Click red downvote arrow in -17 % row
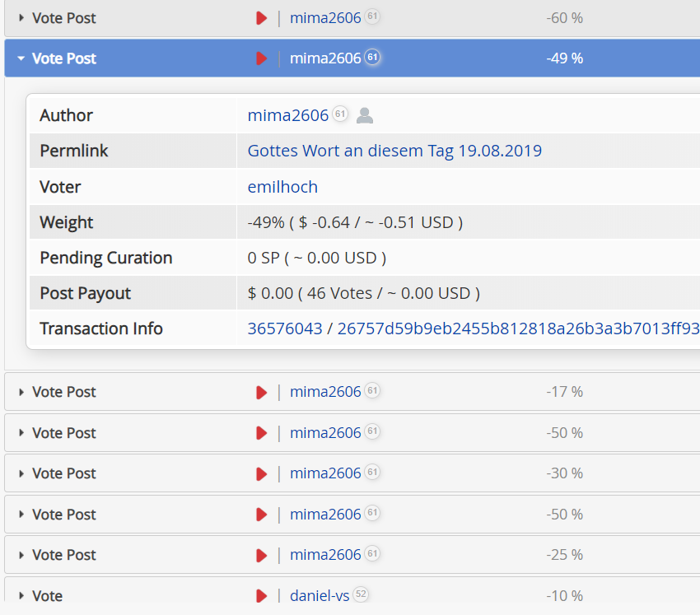 pyautogui.click(x=262, y=392)
